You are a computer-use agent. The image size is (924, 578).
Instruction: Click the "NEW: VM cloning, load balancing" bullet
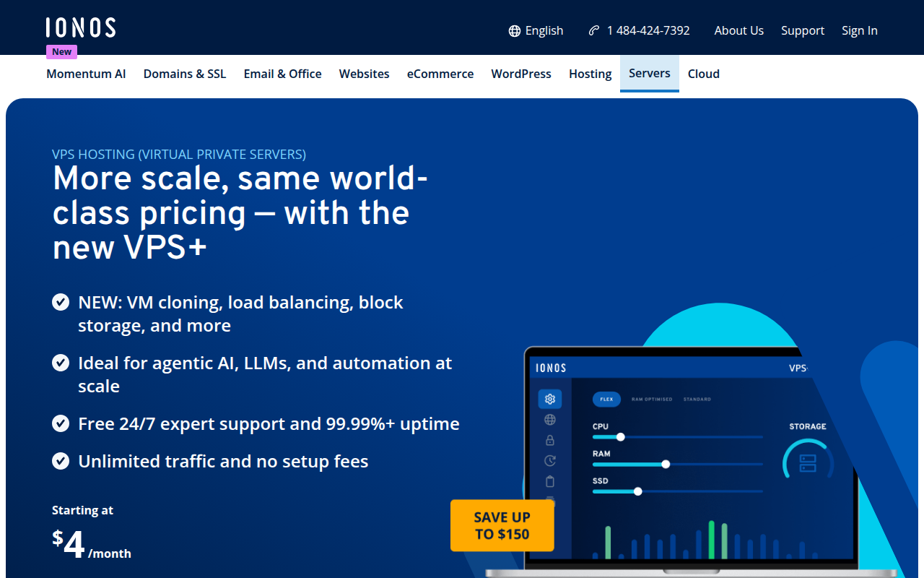[240, 314]
